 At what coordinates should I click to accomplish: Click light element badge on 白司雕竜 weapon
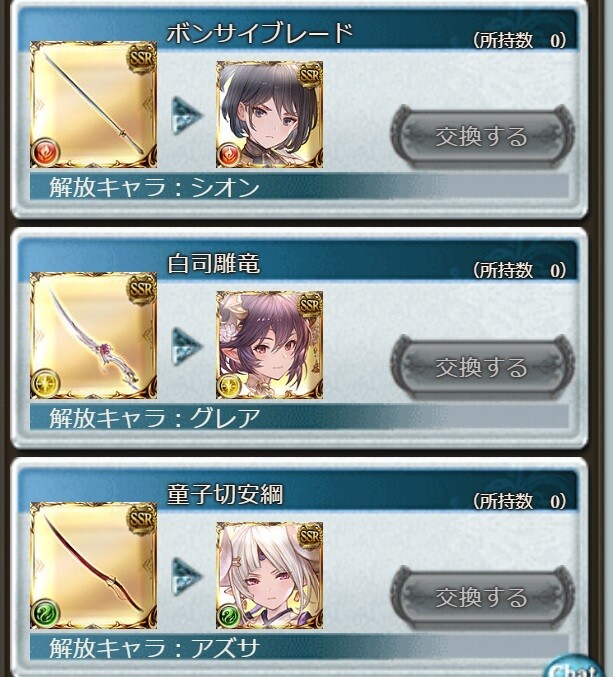pos(45,383)
